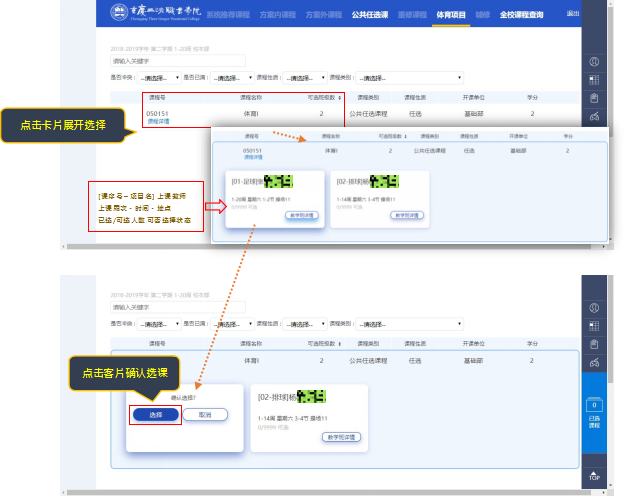Expand the 课程性质 dropdown in top filter bar
The width and height of the screenshot is (629, 496).
[313, 77]
